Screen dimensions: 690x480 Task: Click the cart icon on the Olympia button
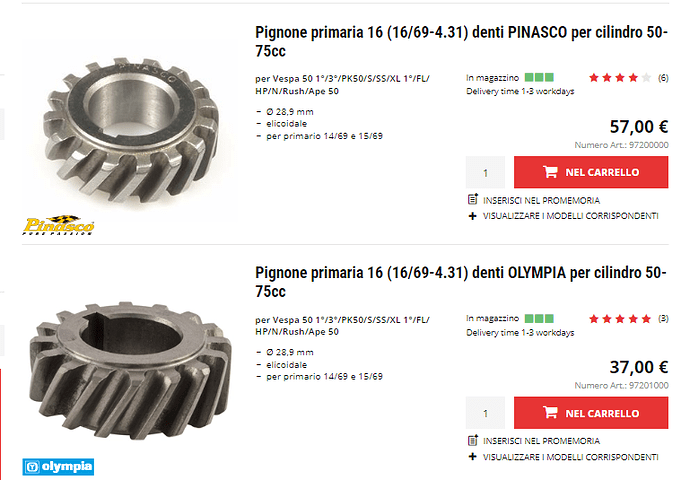pyautogui.click(x=550, y=412)
